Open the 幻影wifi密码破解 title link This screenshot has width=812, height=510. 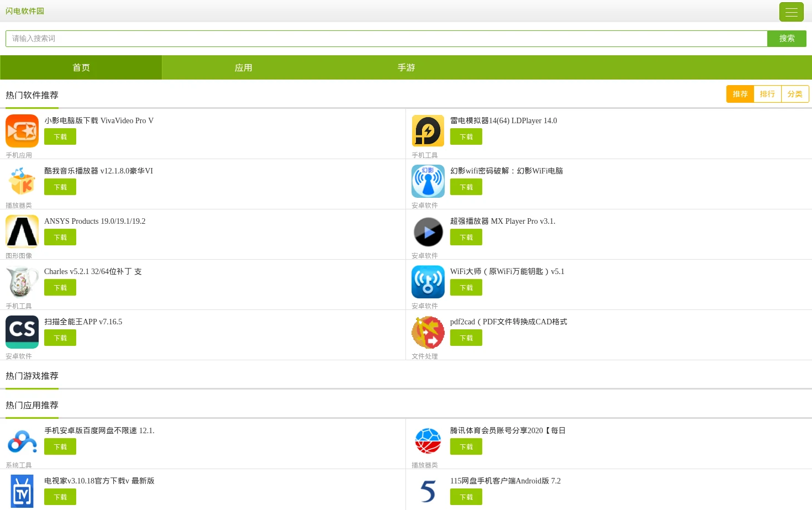[507, 171]
